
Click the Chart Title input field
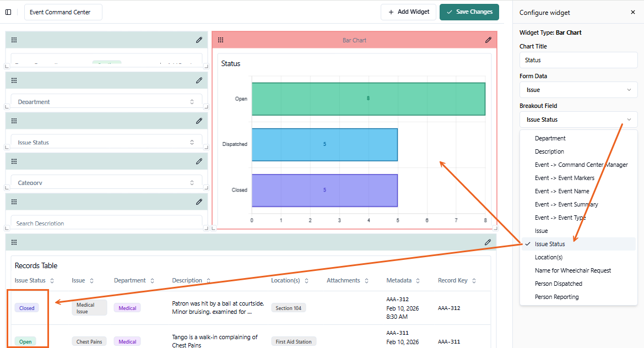click(578, 60)
